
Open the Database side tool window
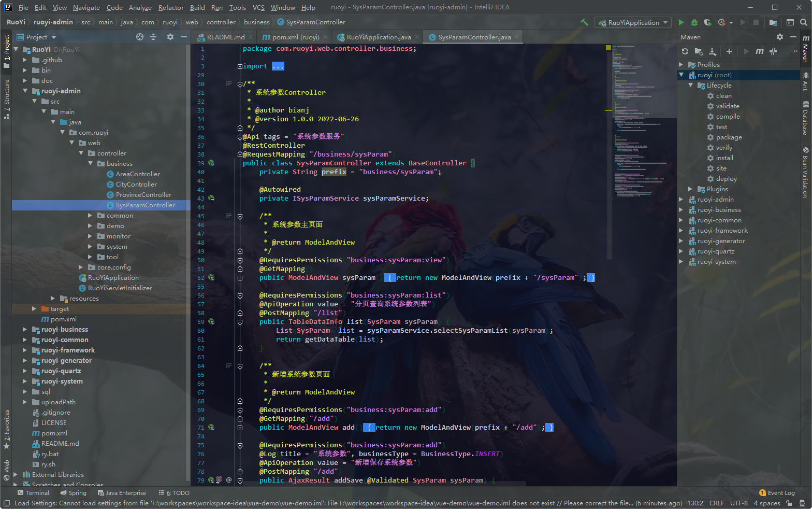click(x=805, y=118)
